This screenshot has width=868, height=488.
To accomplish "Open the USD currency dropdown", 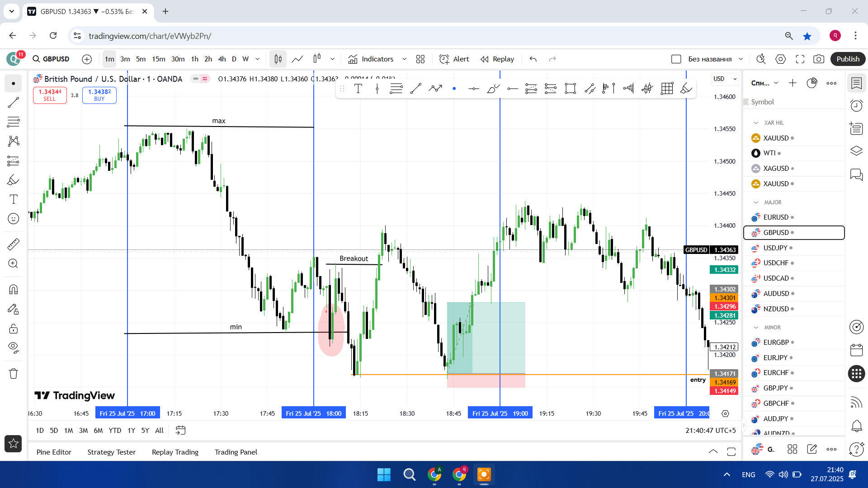I will [725, 79].
